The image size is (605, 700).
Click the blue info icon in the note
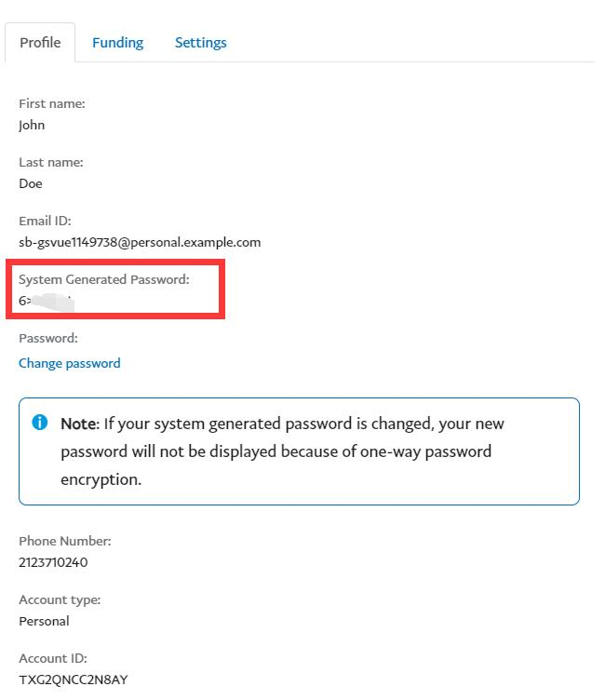pos(40,423)
